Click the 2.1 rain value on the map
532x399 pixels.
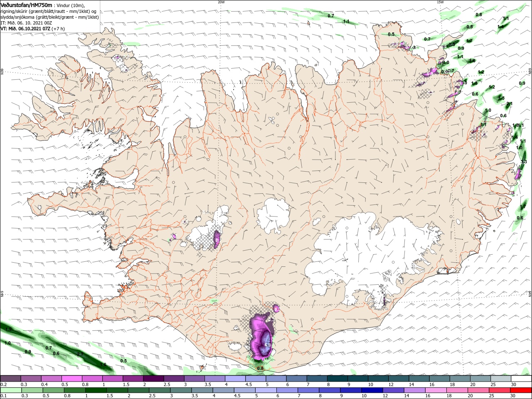[510, 104]
